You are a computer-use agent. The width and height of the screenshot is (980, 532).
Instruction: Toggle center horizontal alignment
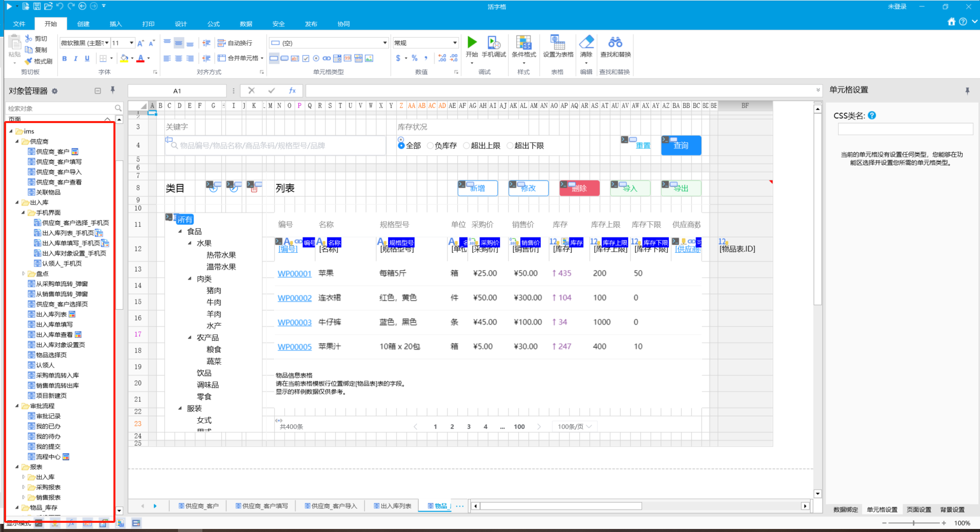click(179, 58)
